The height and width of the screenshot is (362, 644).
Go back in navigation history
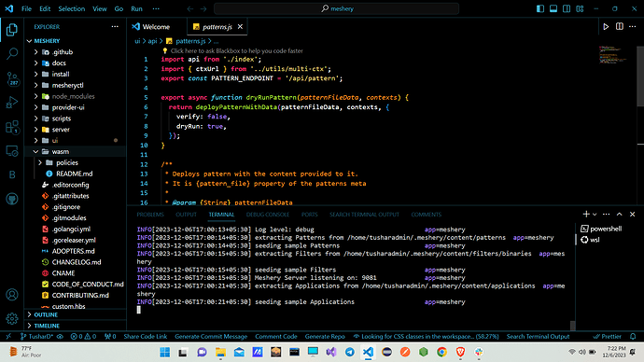(x=190, y=8)
